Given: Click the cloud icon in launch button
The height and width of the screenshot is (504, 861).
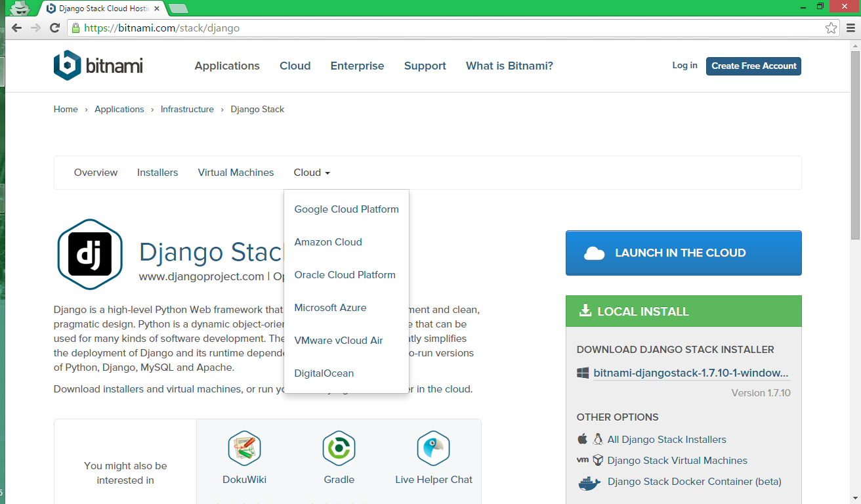Looking at the screenshot, I should click(594, 253).
